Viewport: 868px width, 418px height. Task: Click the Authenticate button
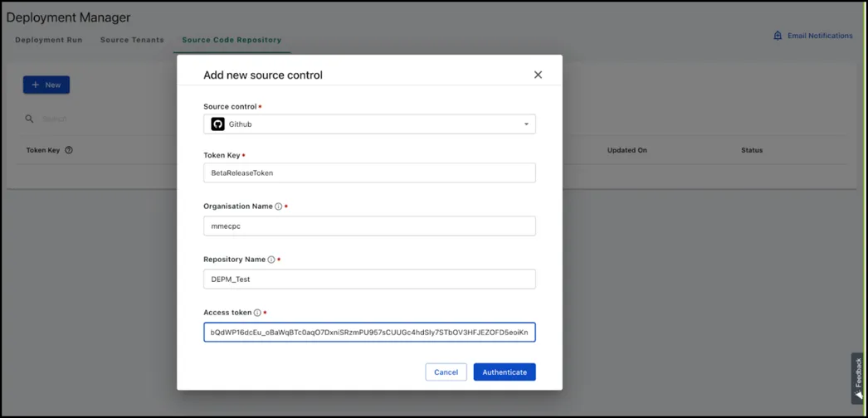pos(505,372)
